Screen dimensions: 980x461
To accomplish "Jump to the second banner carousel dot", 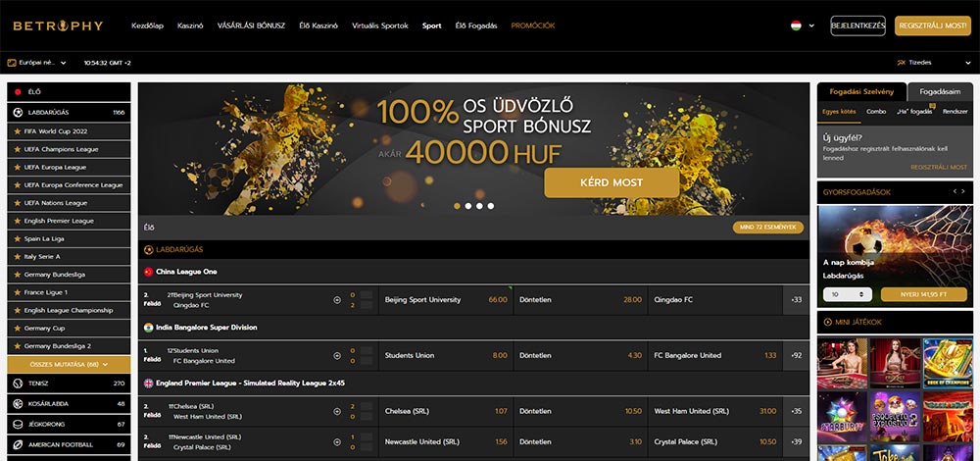I will (467, 206).
